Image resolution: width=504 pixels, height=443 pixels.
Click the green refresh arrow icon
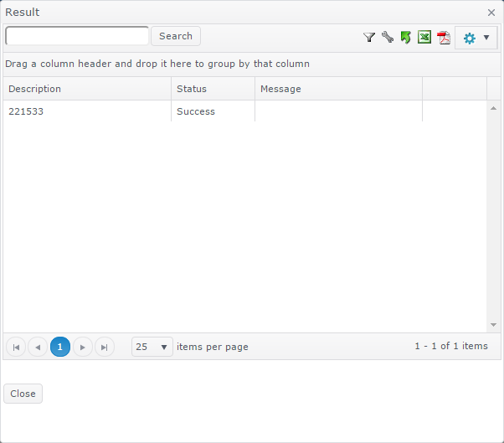click(406, 38)
